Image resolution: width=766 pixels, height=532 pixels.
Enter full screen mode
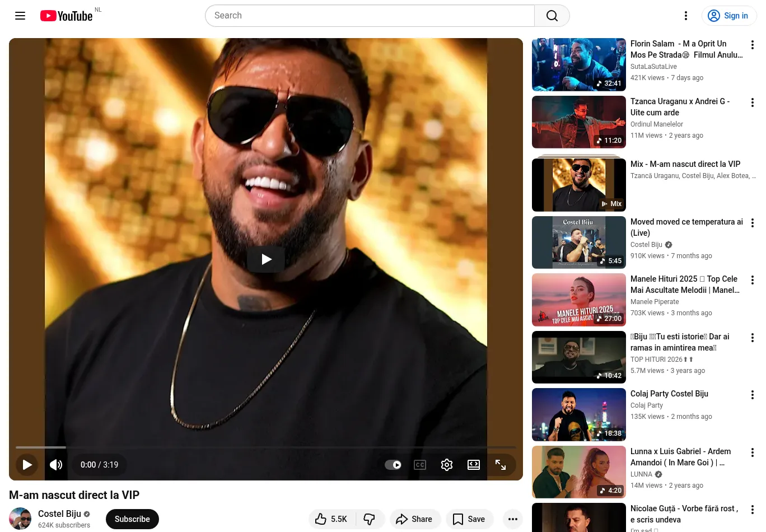click(501, 465)
